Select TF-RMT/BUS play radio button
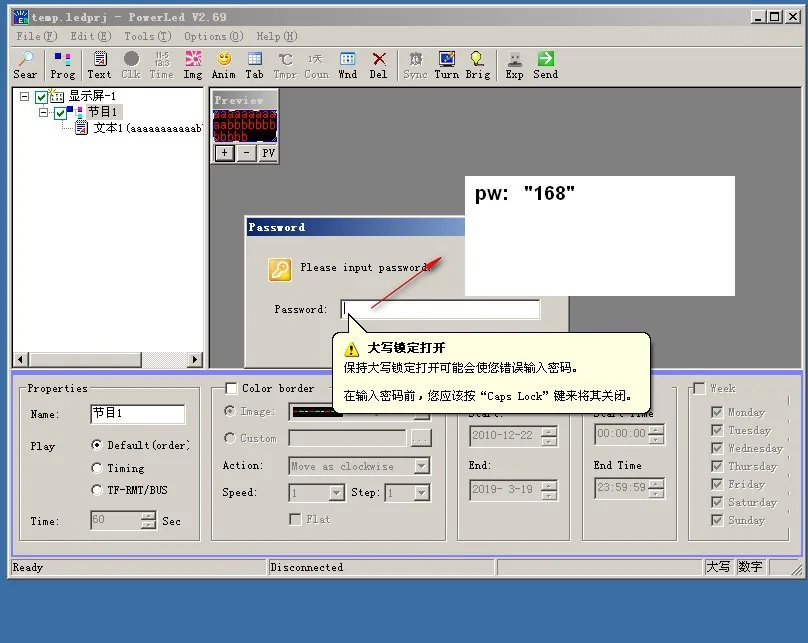Screen dimensions: 808x643 (96, 489)
